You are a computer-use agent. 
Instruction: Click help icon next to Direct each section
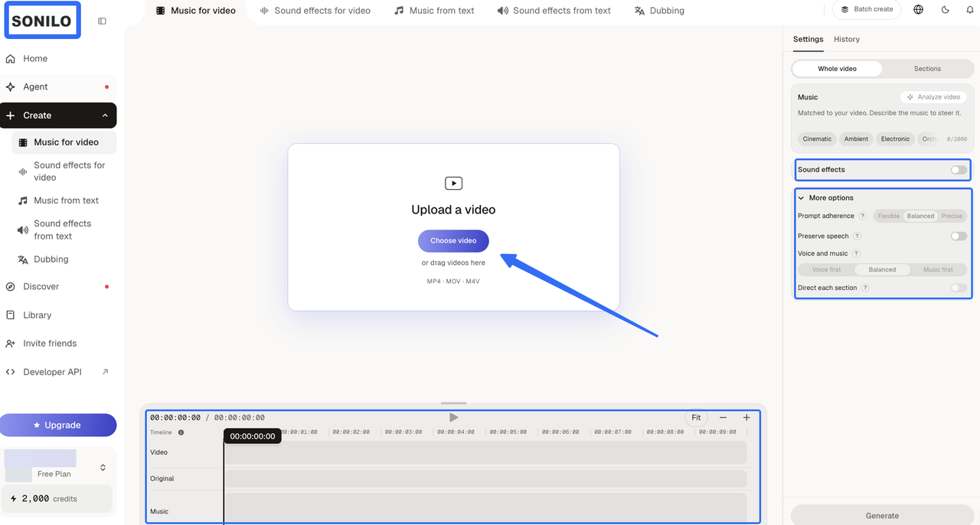coord(865,289)
